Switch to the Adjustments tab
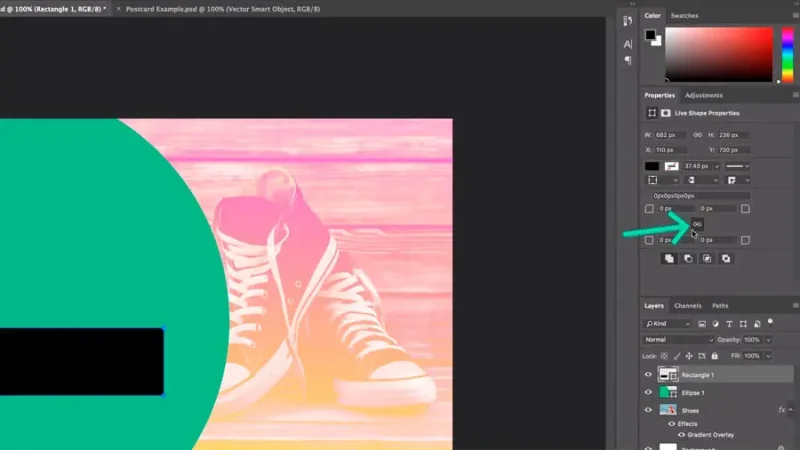Screen dimensions: 800x450 (704, 95)
